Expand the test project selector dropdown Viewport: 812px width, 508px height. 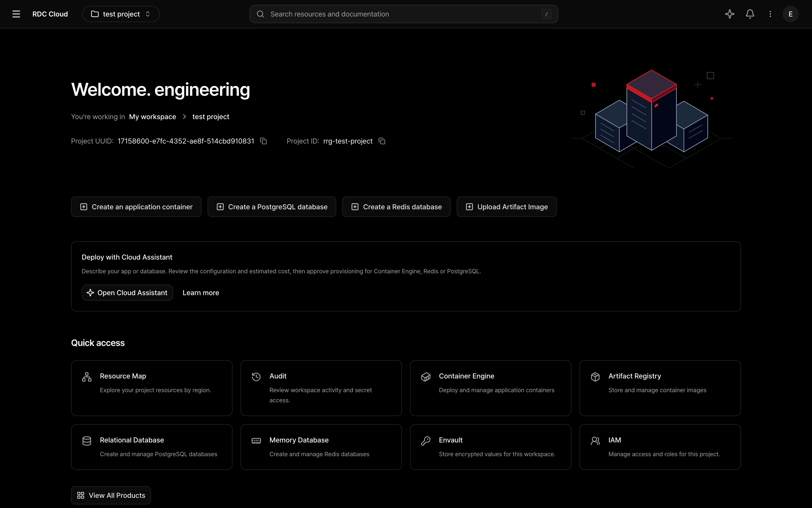pyautogui.click(x=121, y=14)
